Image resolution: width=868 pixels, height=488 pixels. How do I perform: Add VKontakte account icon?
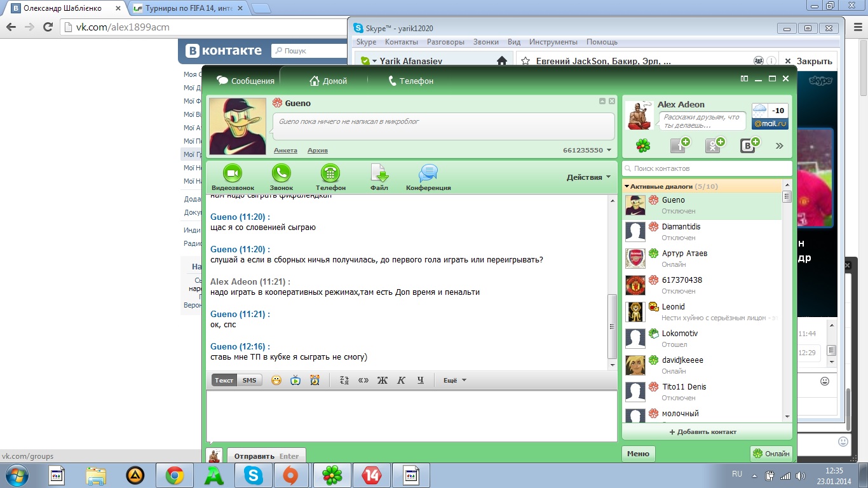coord(750,145)
